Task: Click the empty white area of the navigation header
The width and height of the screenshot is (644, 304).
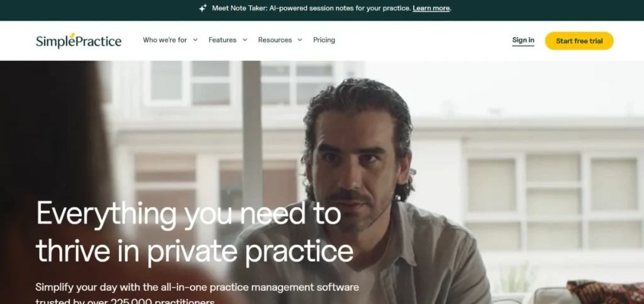Action: coord(423,40)
